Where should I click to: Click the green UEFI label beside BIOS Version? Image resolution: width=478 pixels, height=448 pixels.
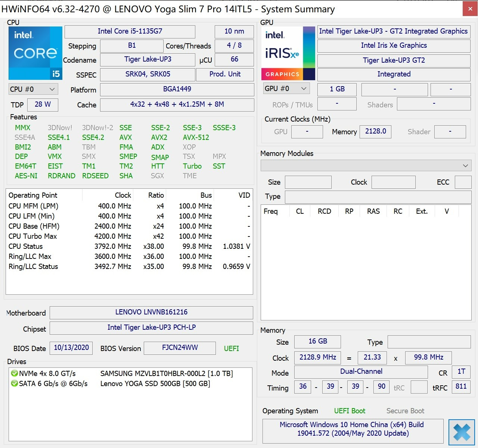point(231,348)
